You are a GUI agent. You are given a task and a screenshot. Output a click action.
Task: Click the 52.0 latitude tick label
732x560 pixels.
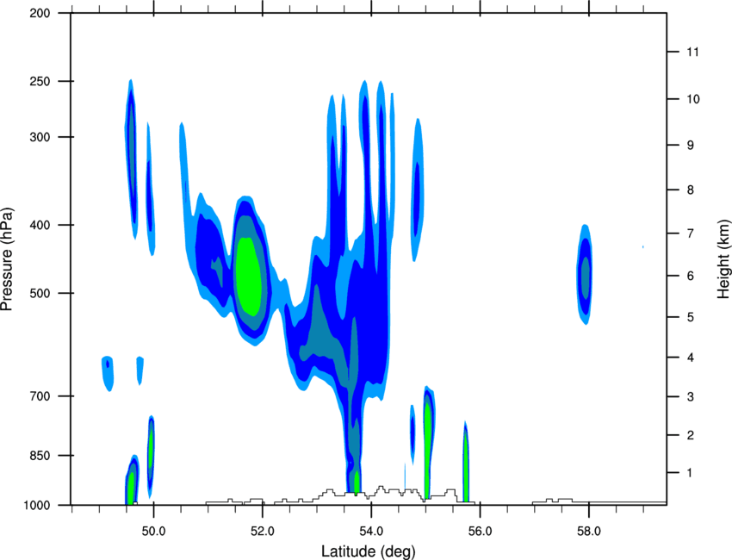coord(263,532)
